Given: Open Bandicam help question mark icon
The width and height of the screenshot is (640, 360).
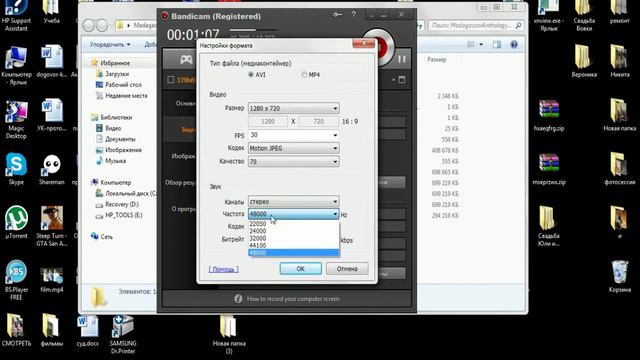Looking at the screenshot, I should tap(353, 15).
